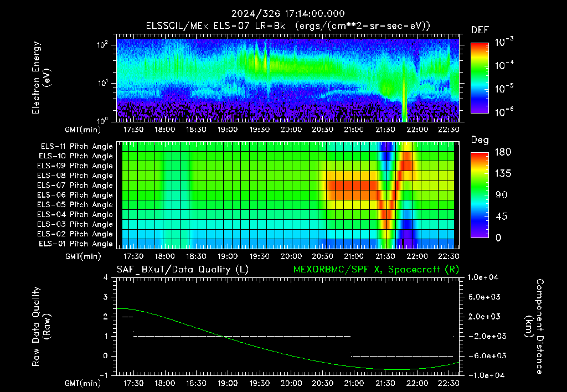
Task: Select the ELS-01 Pitch Angle row label
Action: coord(76,244)
